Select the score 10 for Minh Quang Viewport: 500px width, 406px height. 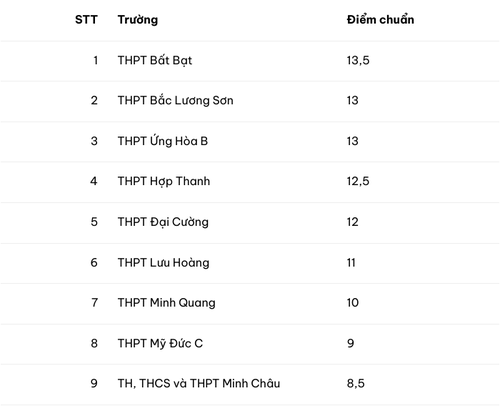coord(353,303)
